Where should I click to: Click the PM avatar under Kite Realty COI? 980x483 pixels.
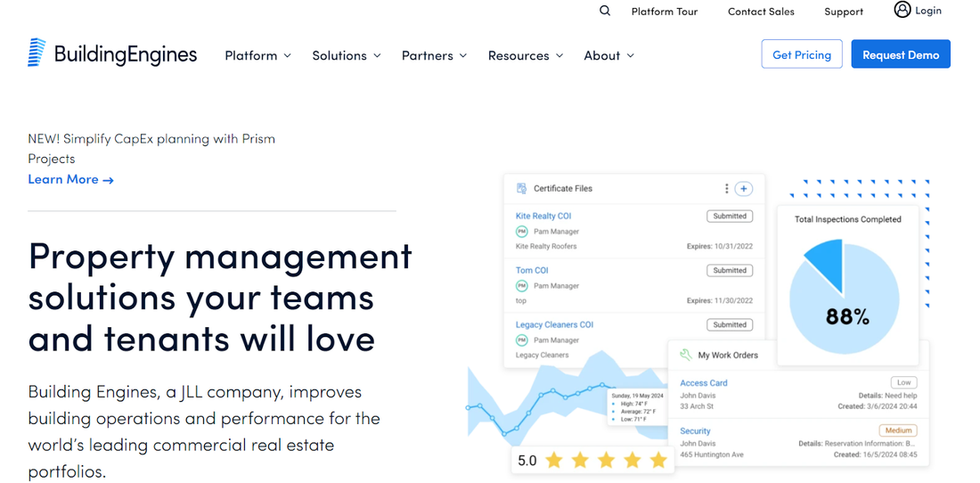(x=522, y=231)
